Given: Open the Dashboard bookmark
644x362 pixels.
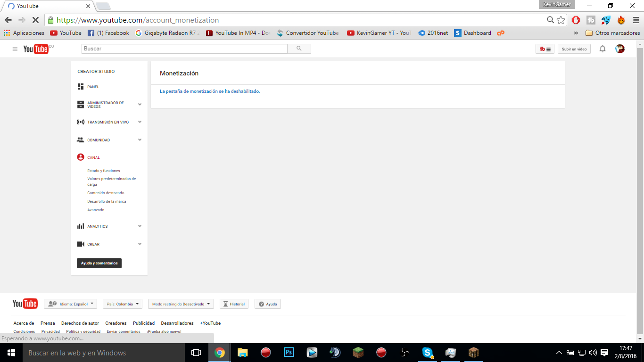Looking at the screenshot, I should (473, 33).
